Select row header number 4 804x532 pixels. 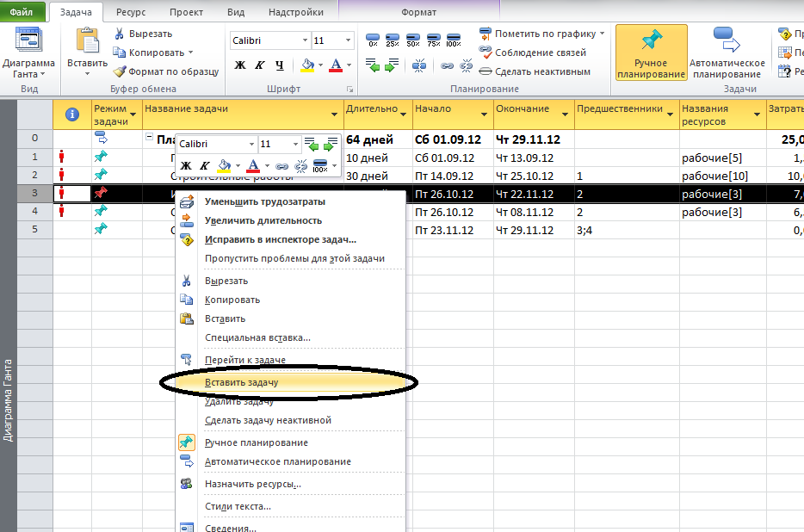(x=35, y=211)
